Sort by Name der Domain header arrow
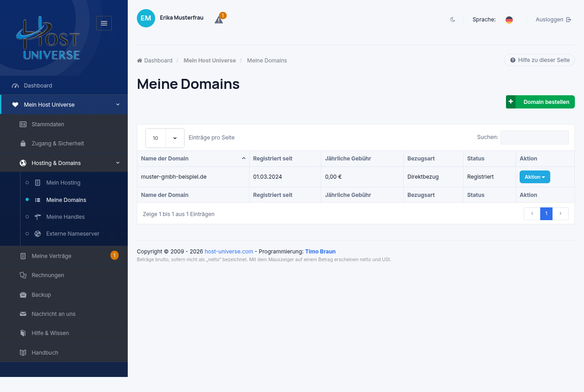This screenshot has height=392, width=584. point(244,159)
